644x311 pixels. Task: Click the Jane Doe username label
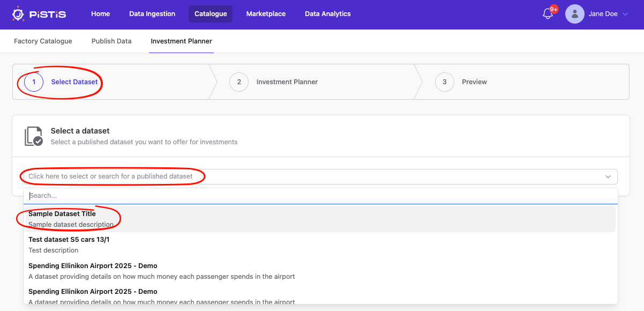click(603, 14)
